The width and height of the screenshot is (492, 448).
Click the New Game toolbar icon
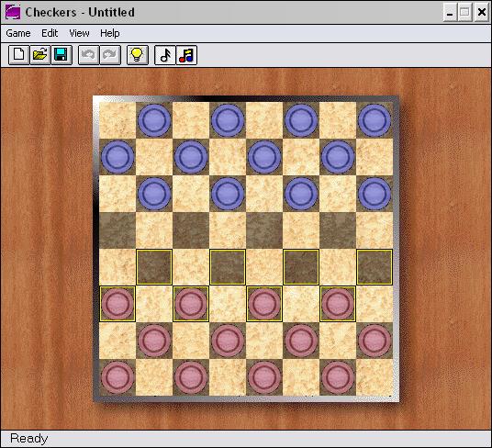(x=19, y=55)
